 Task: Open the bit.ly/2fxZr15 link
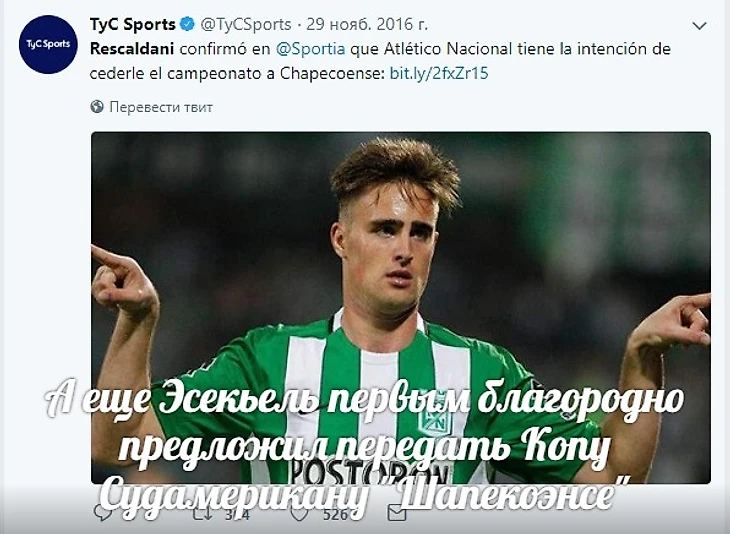(x=439, y=74)
